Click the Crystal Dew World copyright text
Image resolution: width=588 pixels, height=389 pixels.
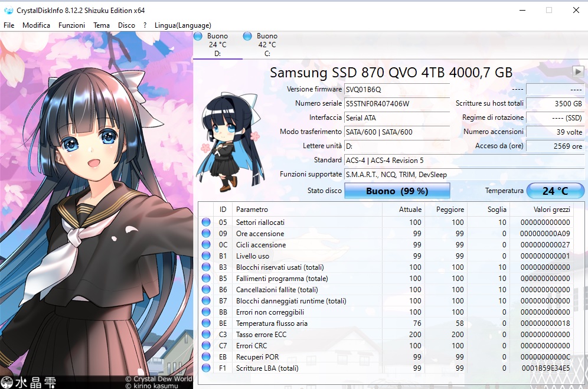point(158,379)
